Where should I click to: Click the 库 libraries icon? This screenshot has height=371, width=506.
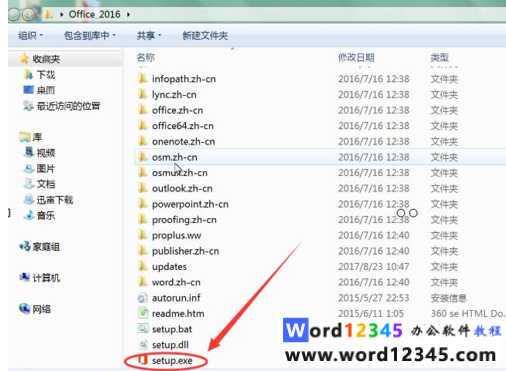[x=25, y=137]
